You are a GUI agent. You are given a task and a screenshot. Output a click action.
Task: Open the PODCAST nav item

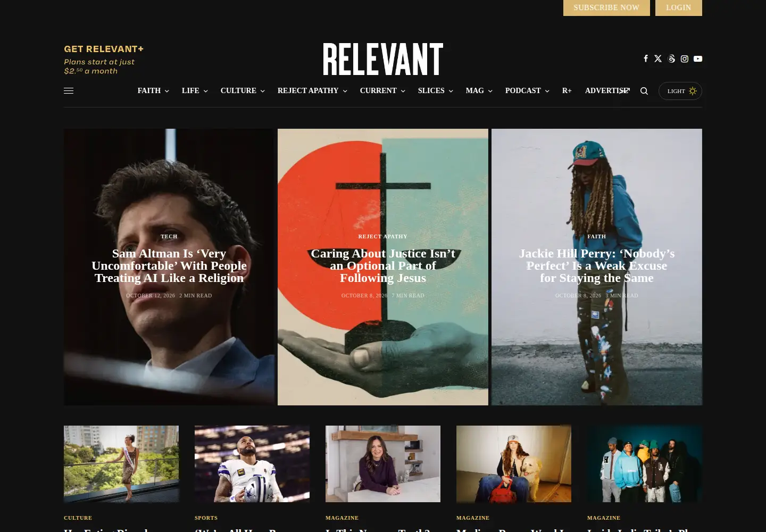click(523, 91)
